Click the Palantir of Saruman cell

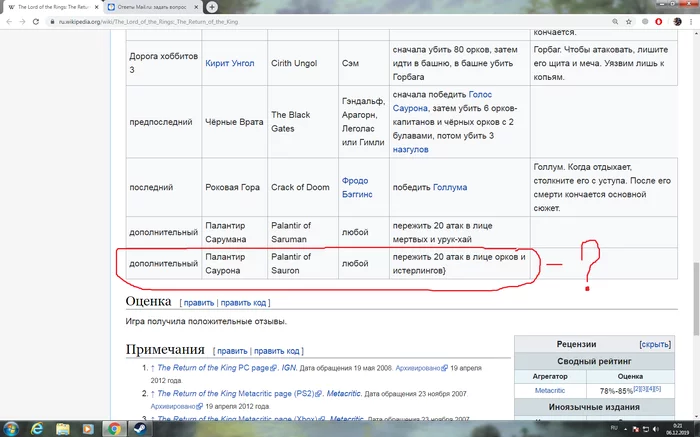[x=303, y=232]
